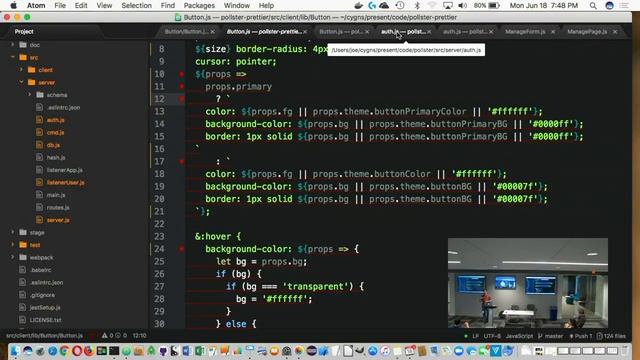
Task: Open routes.js in the tree
Action: [x=58, y=207]
